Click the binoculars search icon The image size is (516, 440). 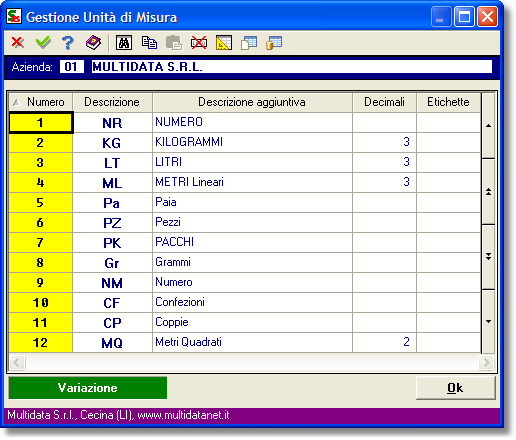point(124,43)
